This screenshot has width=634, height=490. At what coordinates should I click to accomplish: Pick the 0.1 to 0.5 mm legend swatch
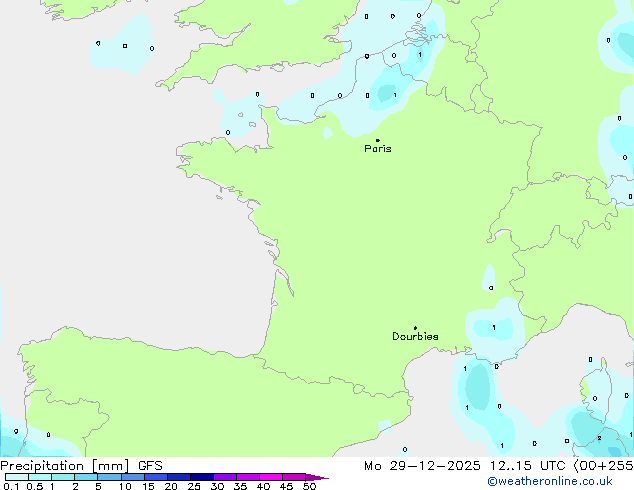(16, 478)
